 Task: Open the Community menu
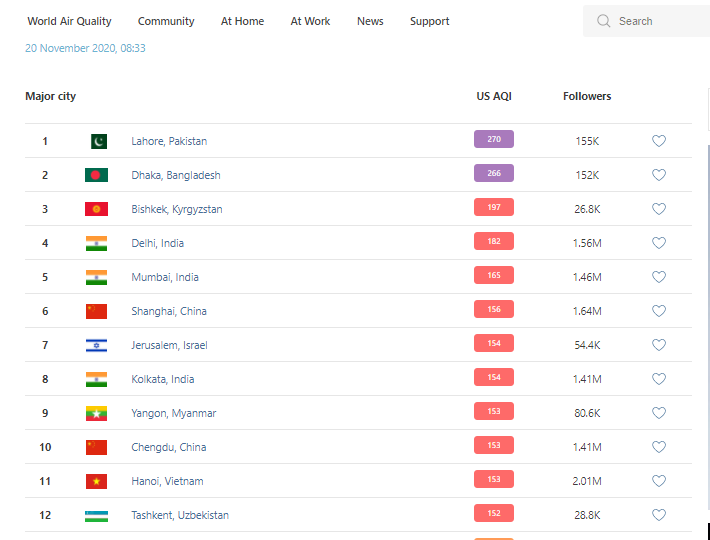coord(166,21)
